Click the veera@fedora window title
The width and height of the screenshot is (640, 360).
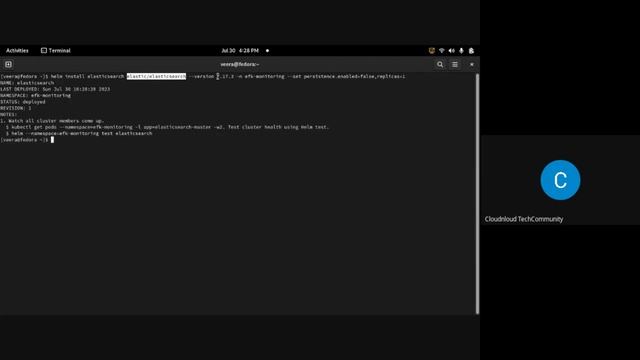(x=240, y=64)
